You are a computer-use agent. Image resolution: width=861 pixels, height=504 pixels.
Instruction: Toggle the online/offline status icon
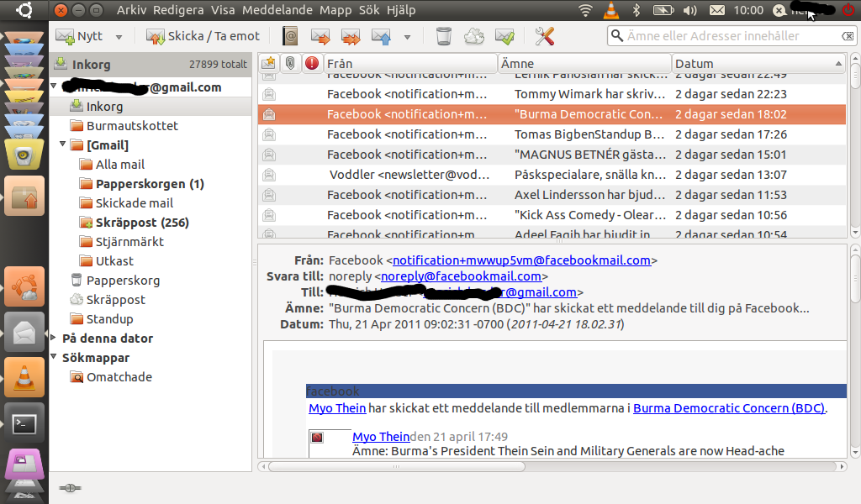70,487
